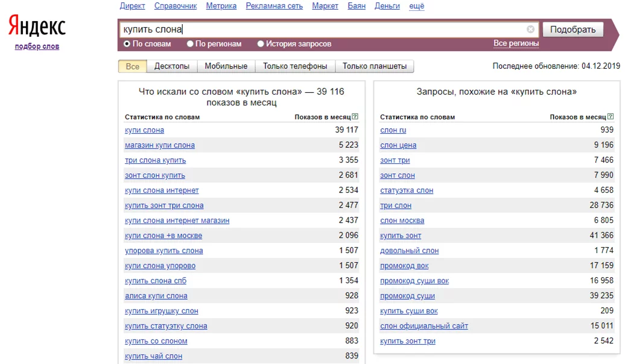Switch to the Мобильные tab
The image size is (628, 364).
click(226, 66)
